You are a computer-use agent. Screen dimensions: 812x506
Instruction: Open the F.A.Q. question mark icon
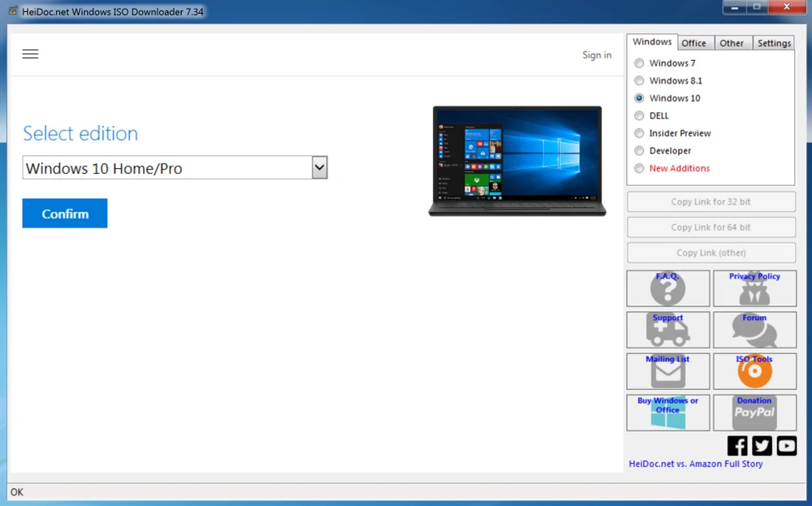(x=667, y=288)
